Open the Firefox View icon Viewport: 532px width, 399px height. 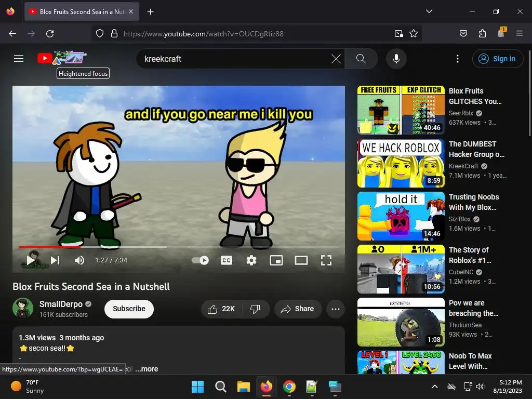(x=10, y=11)
